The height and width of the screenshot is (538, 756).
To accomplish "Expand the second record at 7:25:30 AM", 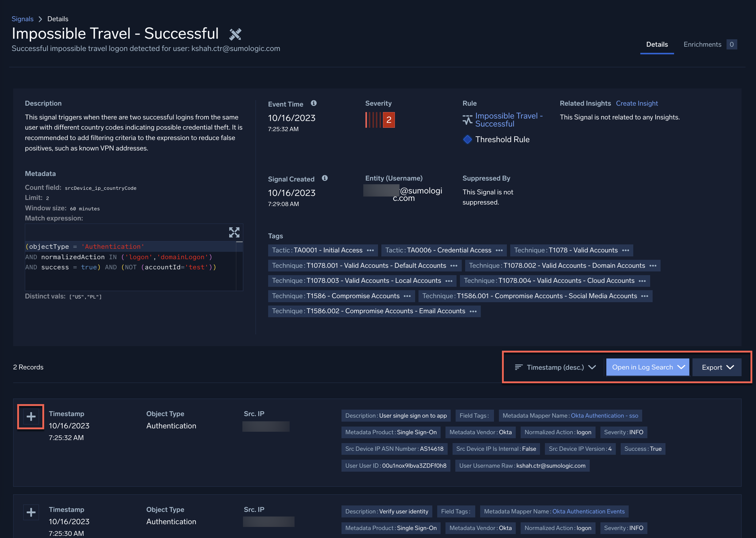I will pos(31,512).
